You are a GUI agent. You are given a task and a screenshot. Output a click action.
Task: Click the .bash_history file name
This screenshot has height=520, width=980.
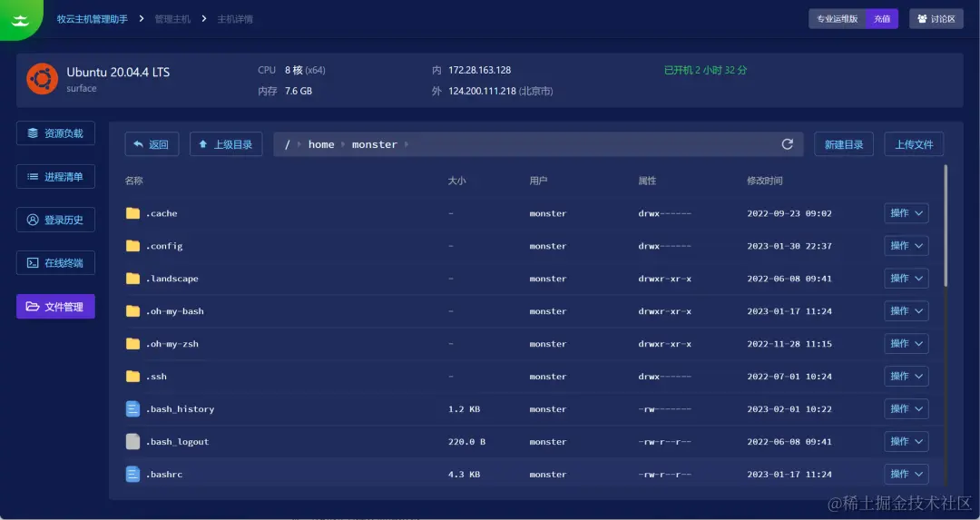click(x=180, y=408)
